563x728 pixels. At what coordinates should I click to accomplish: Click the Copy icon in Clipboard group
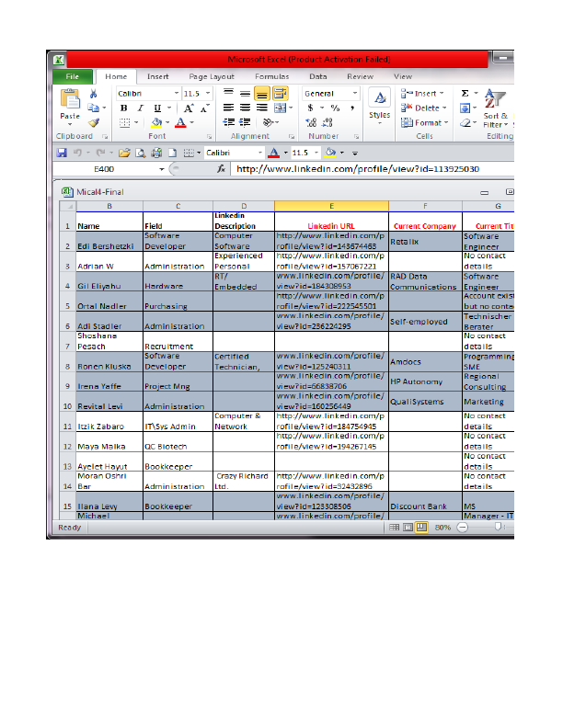pos(93,108)
